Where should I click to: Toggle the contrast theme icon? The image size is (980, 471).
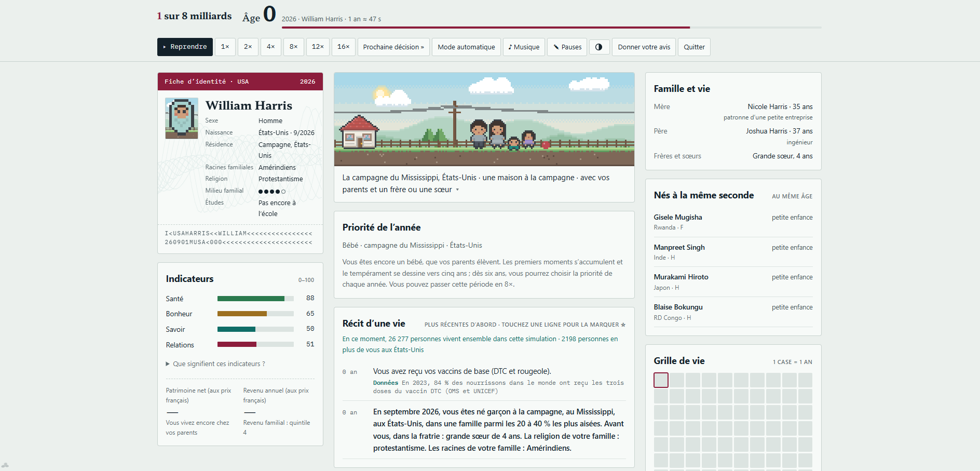pos(599,47)
